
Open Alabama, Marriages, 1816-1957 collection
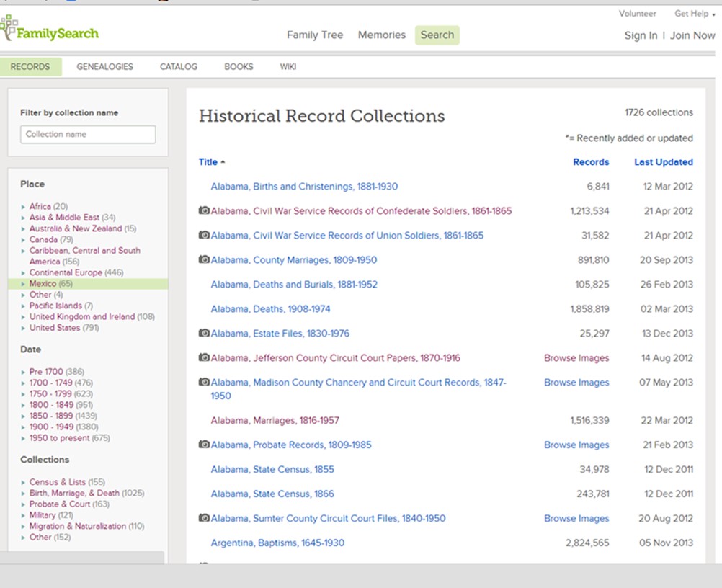click(275, 420)
